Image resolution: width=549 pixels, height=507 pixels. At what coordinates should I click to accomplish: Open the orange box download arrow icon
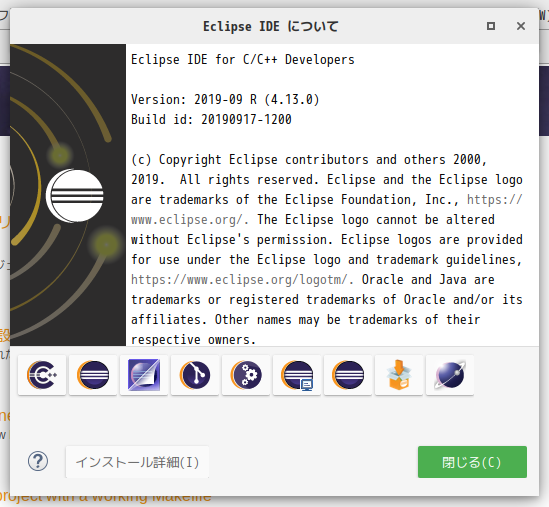click(399, 375)
